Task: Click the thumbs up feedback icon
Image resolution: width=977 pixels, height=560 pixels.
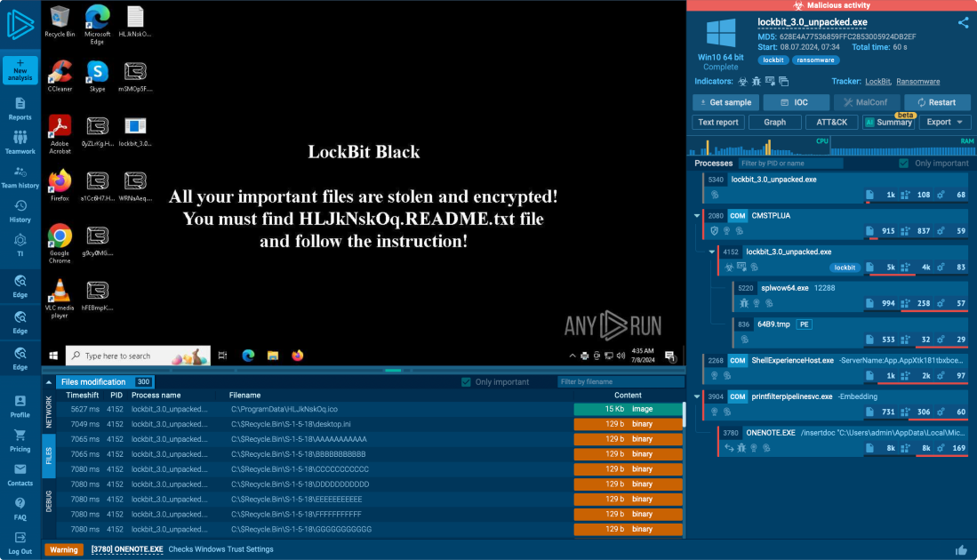Action: pyautogui.click(x=961, y=550)
